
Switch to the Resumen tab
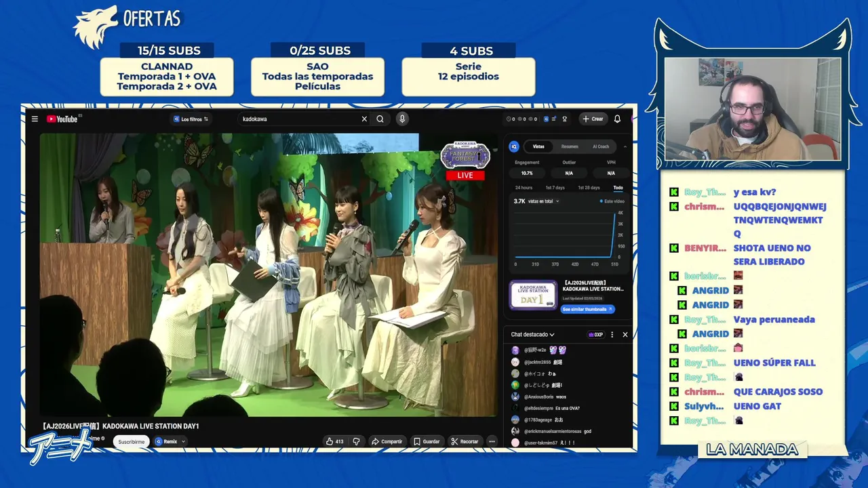(x=570, y=146)
